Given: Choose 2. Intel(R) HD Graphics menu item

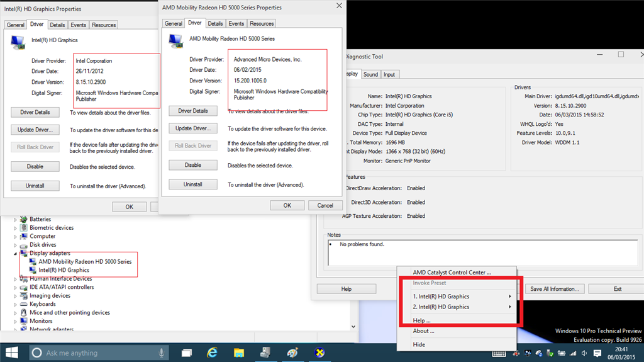Looking at the screenshot, I should click(x=441, y=307).
